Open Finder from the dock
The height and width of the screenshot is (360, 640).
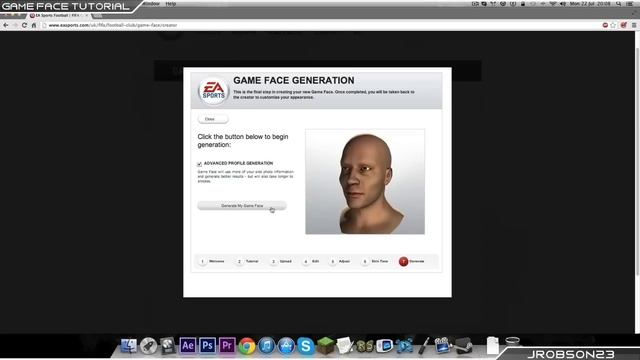129,345
